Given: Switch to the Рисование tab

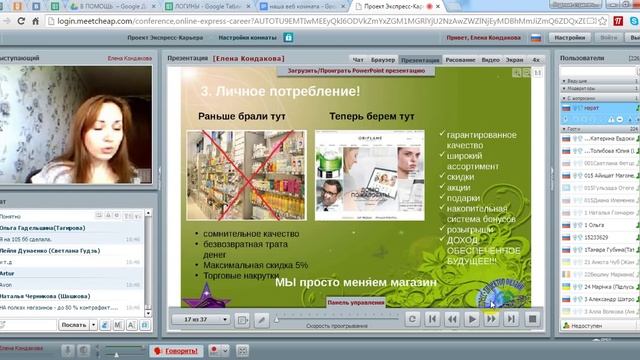Looking at the screenshot, I should [x=460, y=60].
